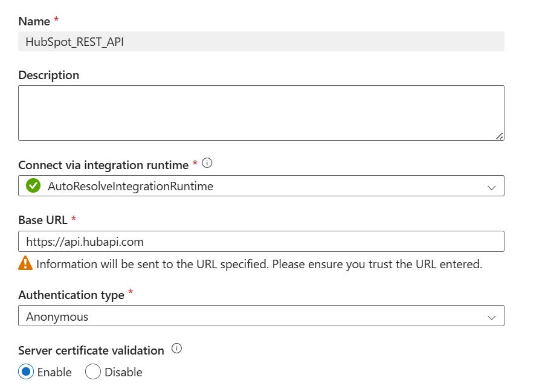
Task: Click the Base URL input field
Action: coord(261,242)
